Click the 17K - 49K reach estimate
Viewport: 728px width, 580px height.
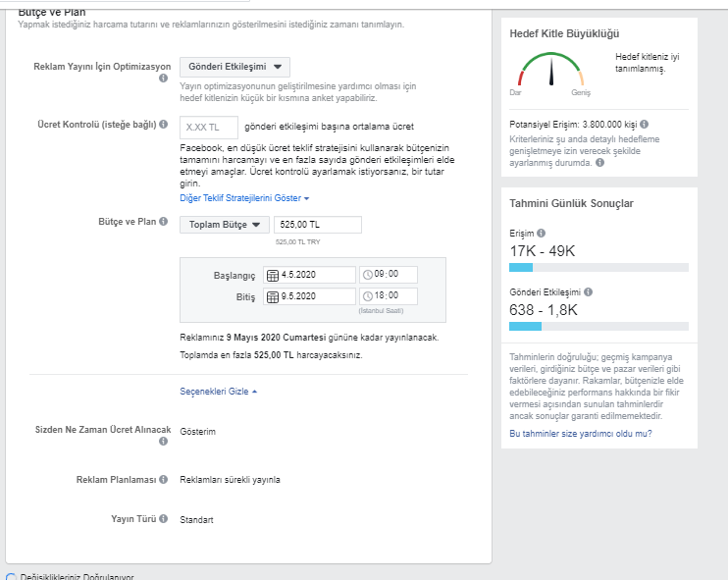543,251
